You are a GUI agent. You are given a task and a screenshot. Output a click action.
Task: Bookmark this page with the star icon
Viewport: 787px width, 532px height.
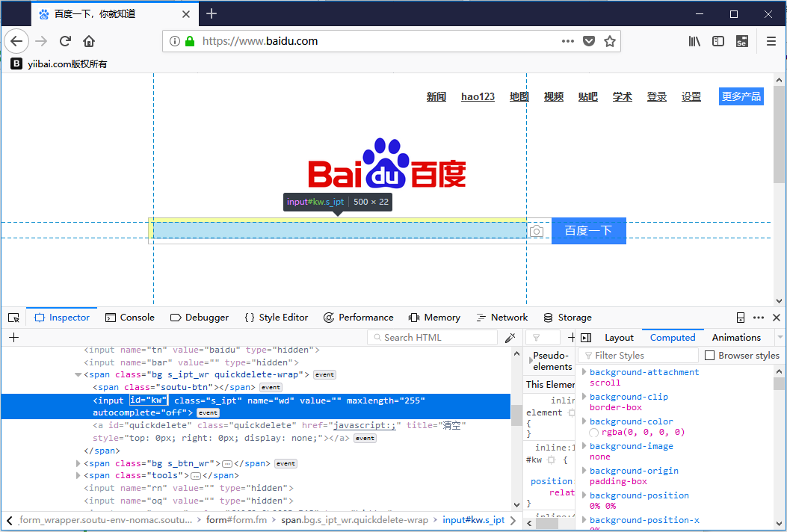[x=610, y=41]
